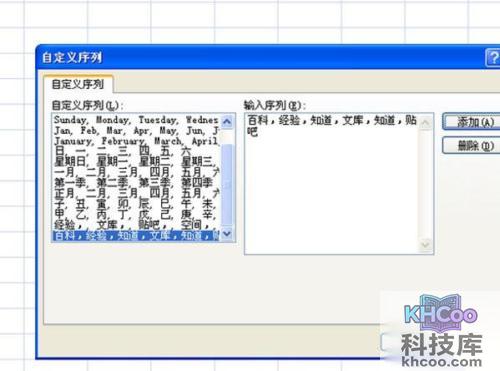The image size is (500, 371).
Task: Select the 子, 丑, 寅, 卯 list entry
Action: (137, 204)
